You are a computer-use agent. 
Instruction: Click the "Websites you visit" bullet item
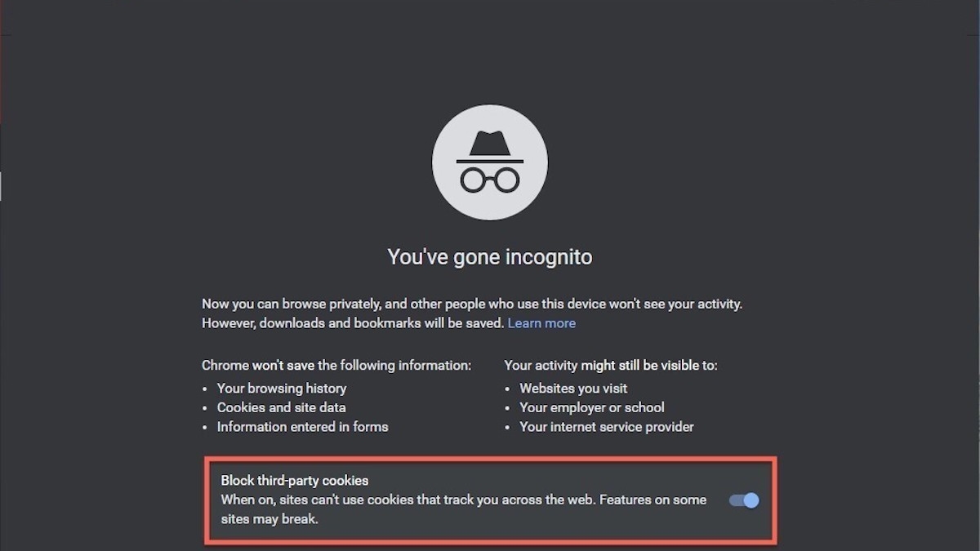tap(573, 389)
